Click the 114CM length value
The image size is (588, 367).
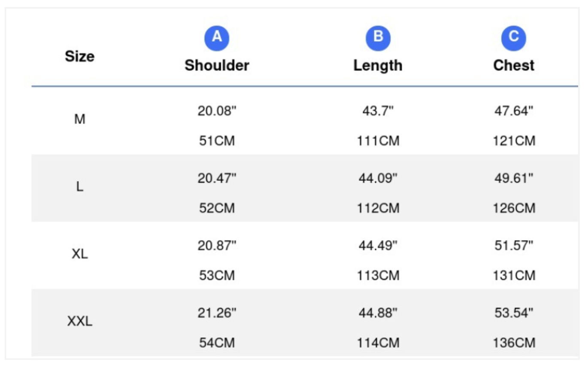coord(378,343)
